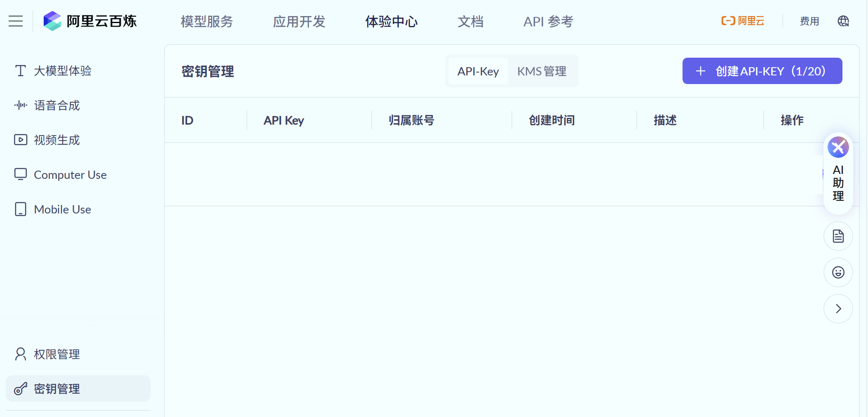Image resolution: width=868 pixels, height=417 pixels.
Task: Open Computer Use in sidebar
Action: coord(78,175)
